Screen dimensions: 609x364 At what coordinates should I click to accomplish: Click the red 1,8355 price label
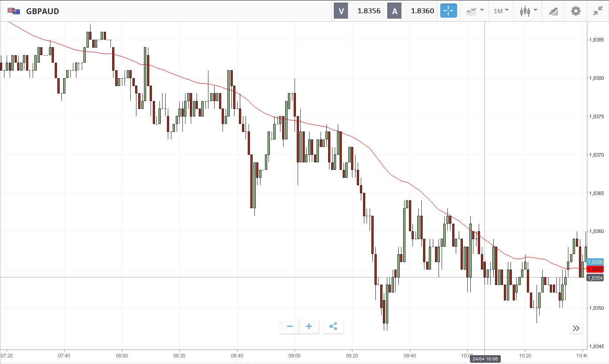tap(595, 269)
